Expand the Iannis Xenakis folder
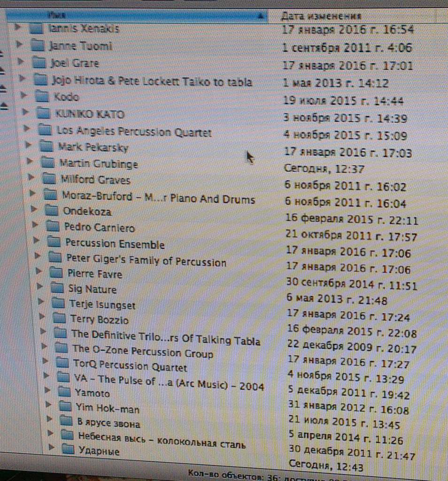The height and width of the screenshot is (481, 448). click(x=18, y=27)
